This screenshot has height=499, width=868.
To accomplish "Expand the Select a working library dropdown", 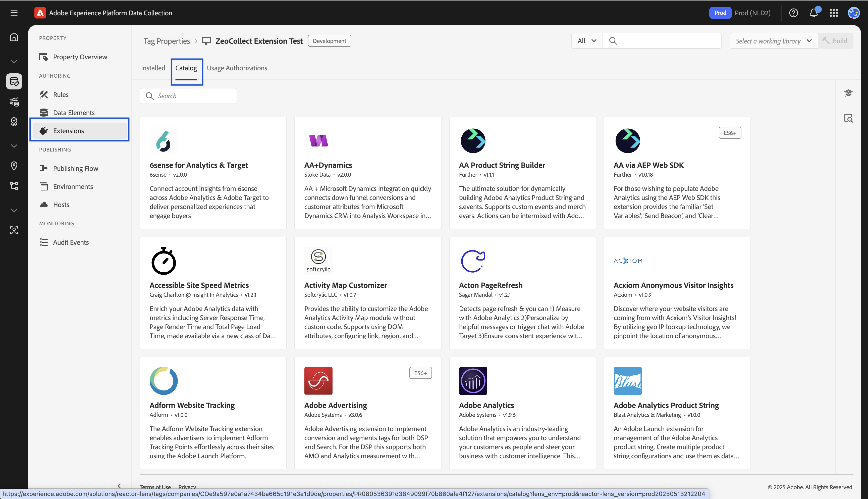I will point(773,40).
